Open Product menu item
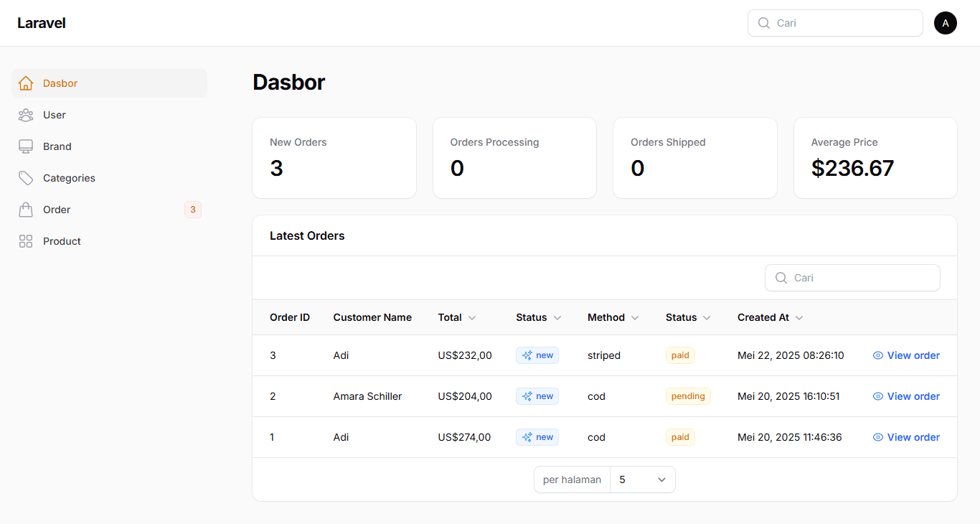This screenshot has width=980, height=524. pos(109,241)
